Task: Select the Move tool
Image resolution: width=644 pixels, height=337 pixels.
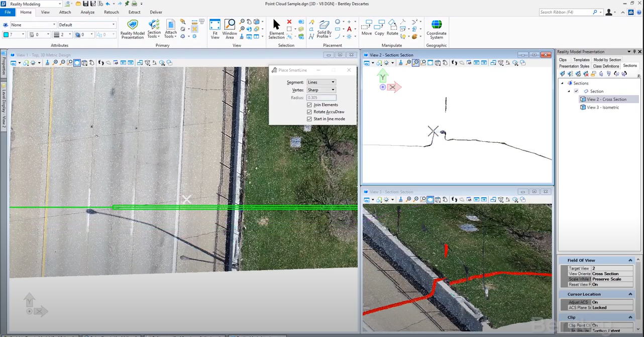Action: pos(367,28)
